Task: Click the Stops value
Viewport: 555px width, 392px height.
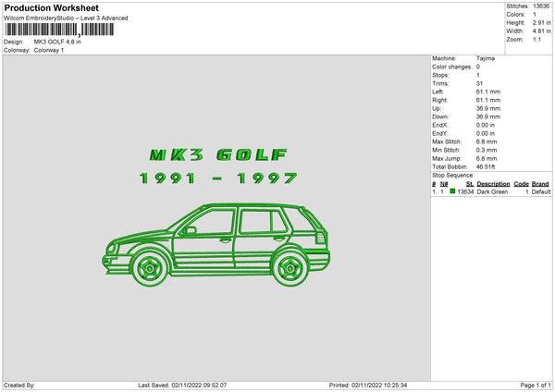Action: coord(478,76)
